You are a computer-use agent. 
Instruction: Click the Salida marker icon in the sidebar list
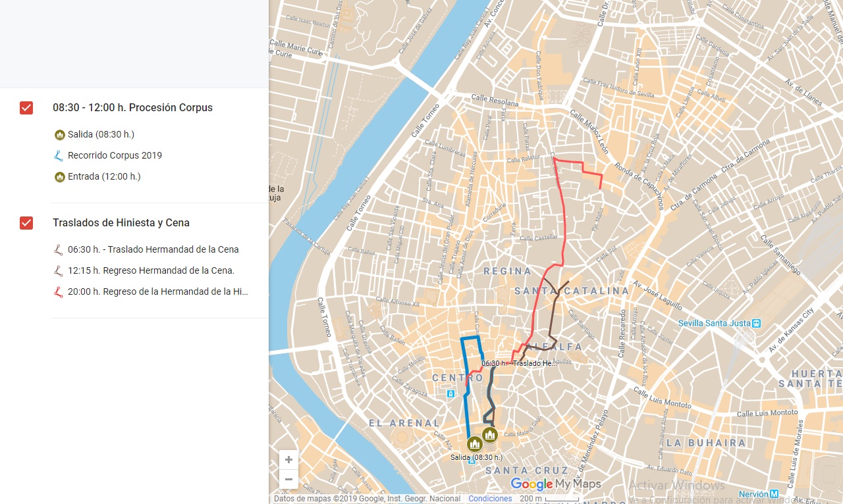[59, 135]
